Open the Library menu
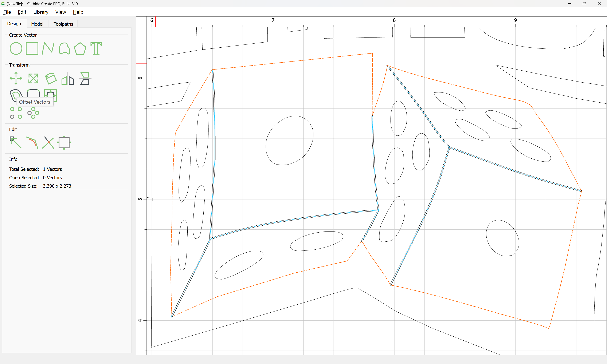This screenshot has width=607, height=364. click(x=41, y=12)
